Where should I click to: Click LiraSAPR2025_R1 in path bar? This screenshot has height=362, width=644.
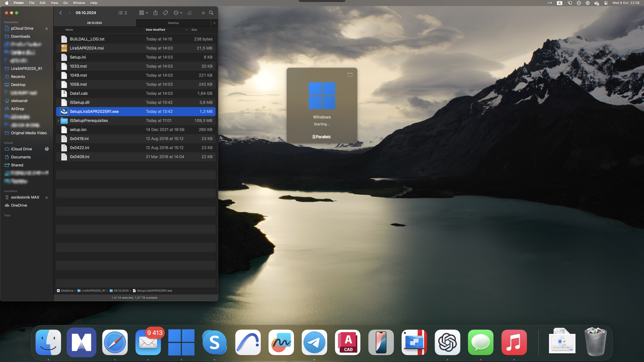coord(93,291)
